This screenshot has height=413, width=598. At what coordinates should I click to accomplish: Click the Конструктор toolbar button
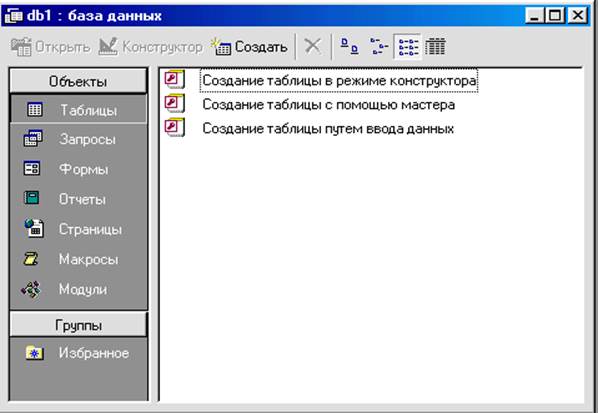151,47
